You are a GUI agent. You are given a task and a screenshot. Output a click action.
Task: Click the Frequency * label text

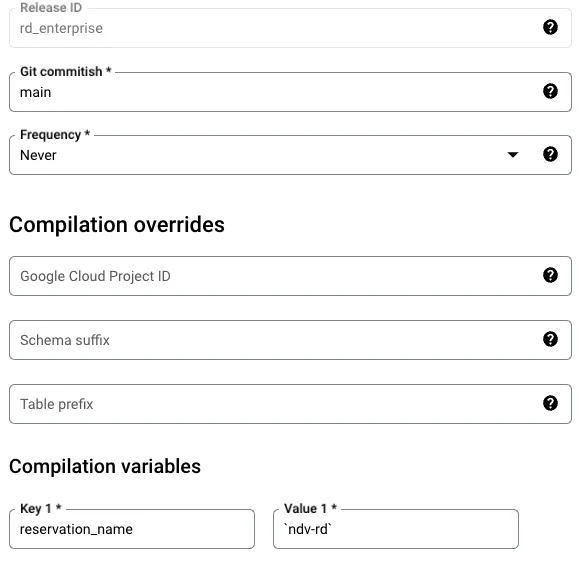55,135
